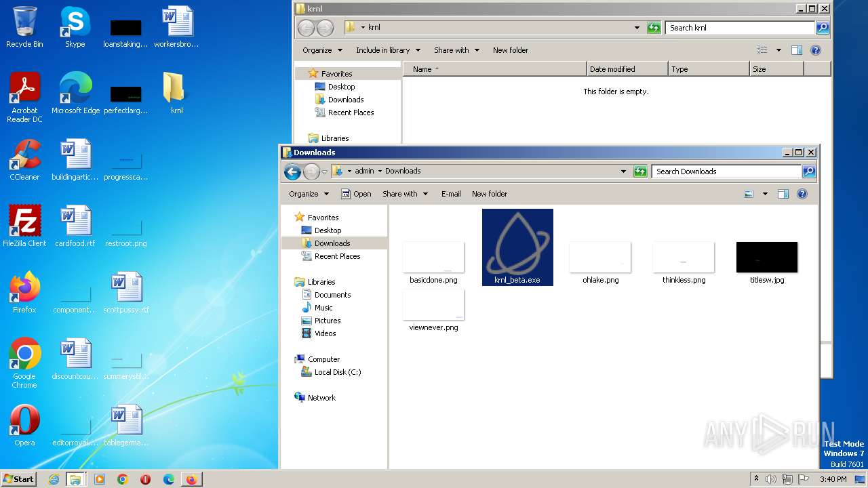This screenshot has height=488, width=868.
Task: Click Back button in Downloads window
Action: point(292,171)
